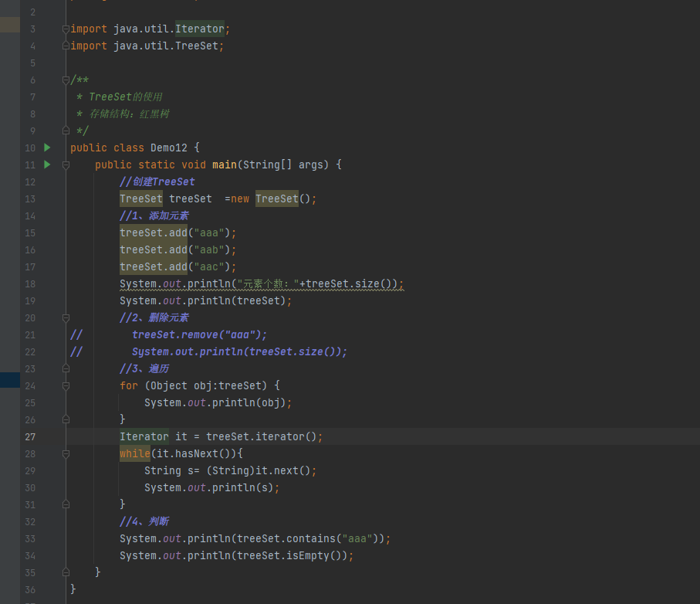Click 'treeSet.isEmpty()' on line 34
Screen dimensions: 700x604
tap(289, 555)
